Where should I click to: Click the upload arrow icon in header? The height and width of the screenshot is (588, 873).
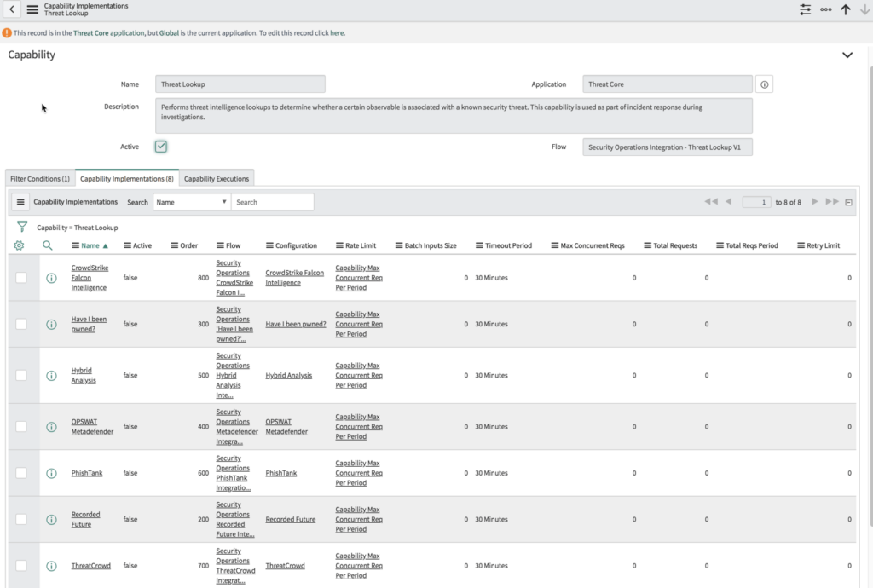(x=845, y=9)
